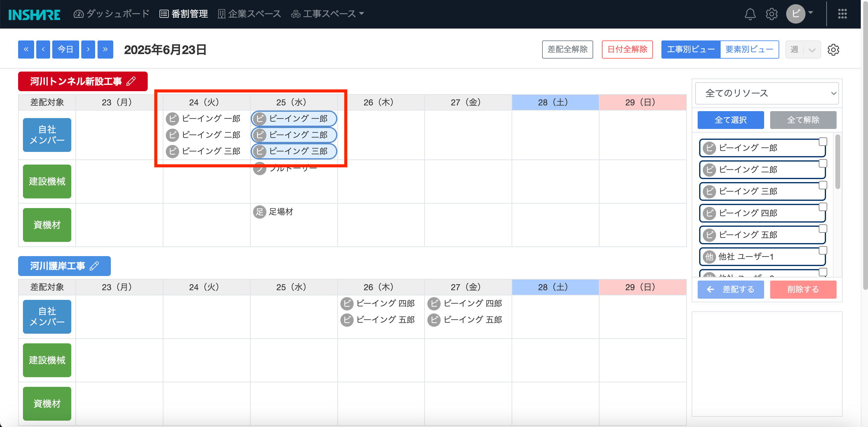Select the highlighted ビーイング 二郎 chip on 25 (水)
Image resolution: width=868 pixels, height=427 pixels.
click(294, 135)
